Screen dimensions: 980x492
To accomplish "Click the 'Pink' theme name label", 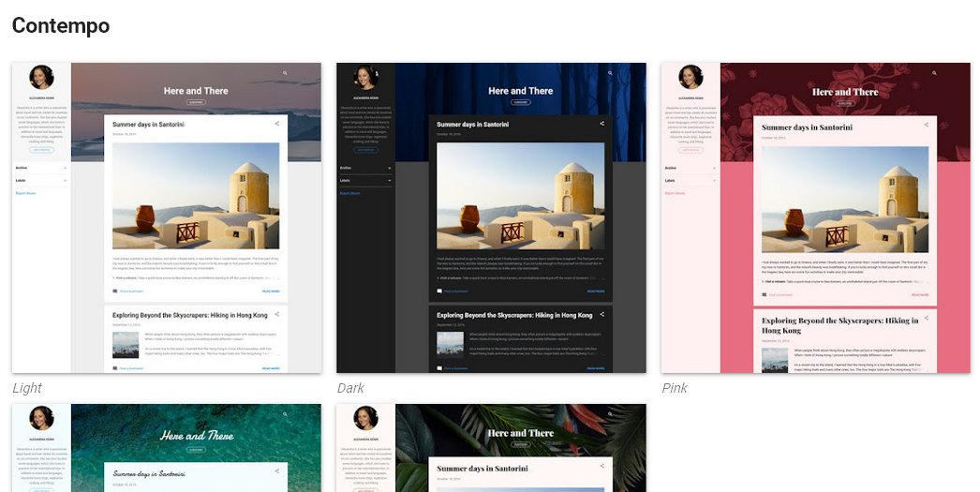I will pyautogui.click(x=675, y=388).
